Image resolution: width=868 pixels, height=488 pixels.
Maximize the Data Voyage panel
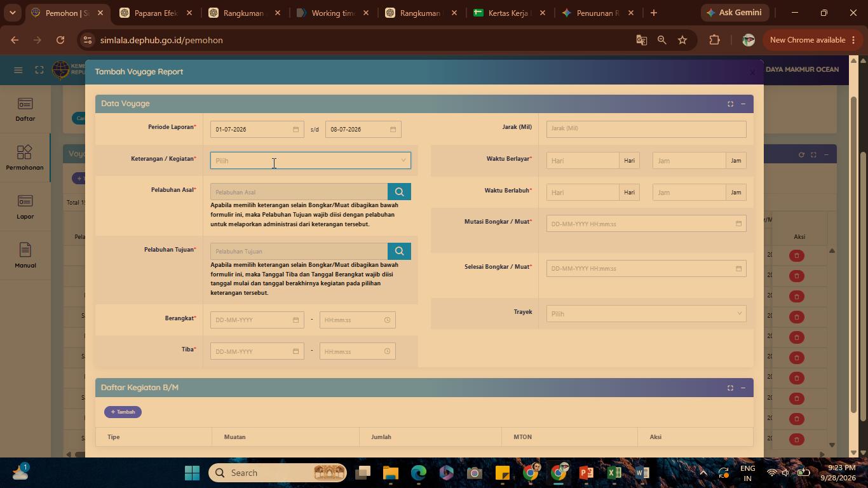coord(730,104)
